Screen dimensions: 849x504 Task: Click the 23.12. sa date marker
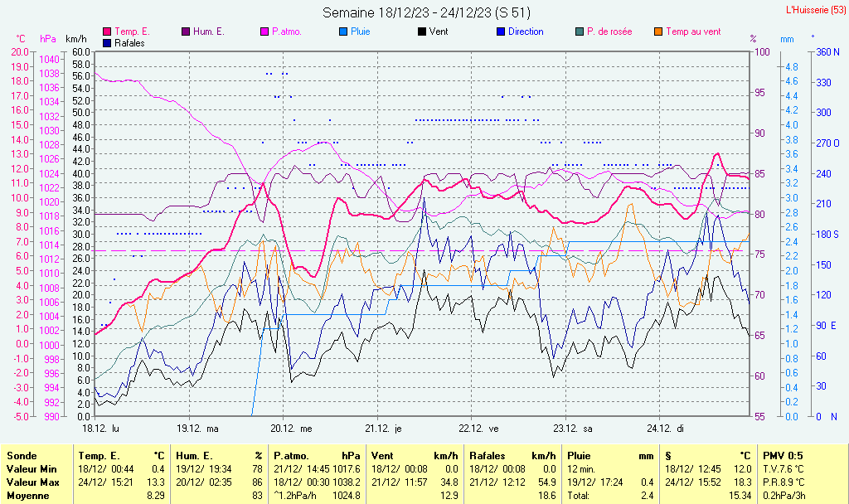(x=573, y=429)
